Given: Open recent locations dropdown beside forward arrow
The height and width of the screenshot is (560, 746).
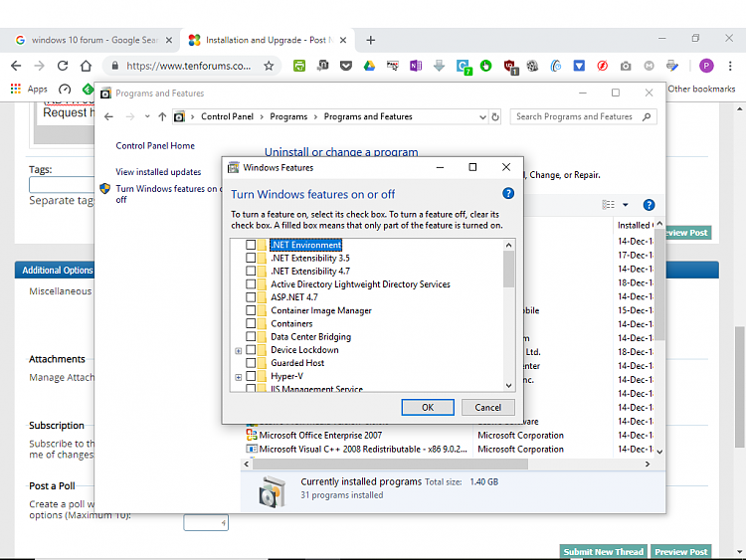Looking at the screenshot, I should pyautogui.click(x=147, y=116).
